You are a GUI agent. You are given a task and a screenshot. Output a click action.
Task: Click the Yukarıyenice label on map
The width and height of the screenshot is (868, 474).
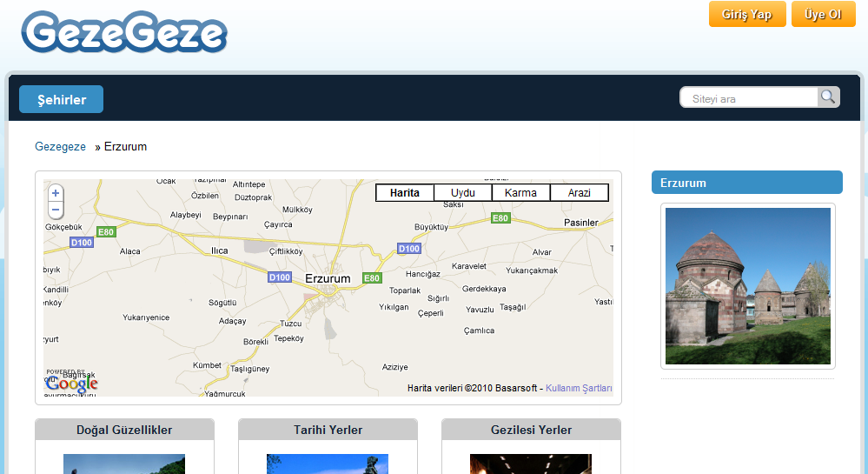pyautogui.click(x=146, y=317)
